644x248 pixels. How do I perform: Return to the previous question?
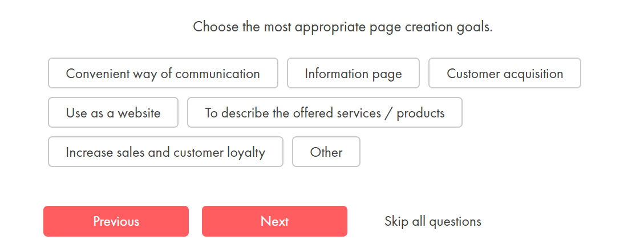point(116,221)
